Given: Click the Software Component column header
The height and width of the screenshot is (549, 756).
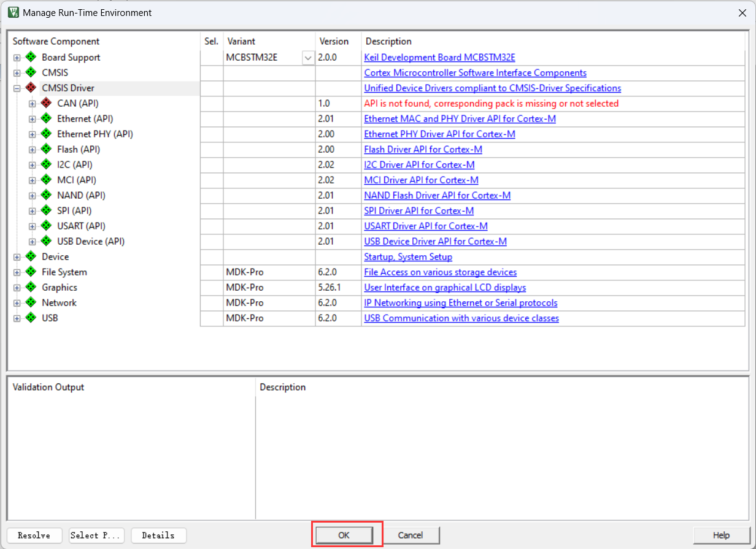Looking at the screenshot, I should pos(56,41).
